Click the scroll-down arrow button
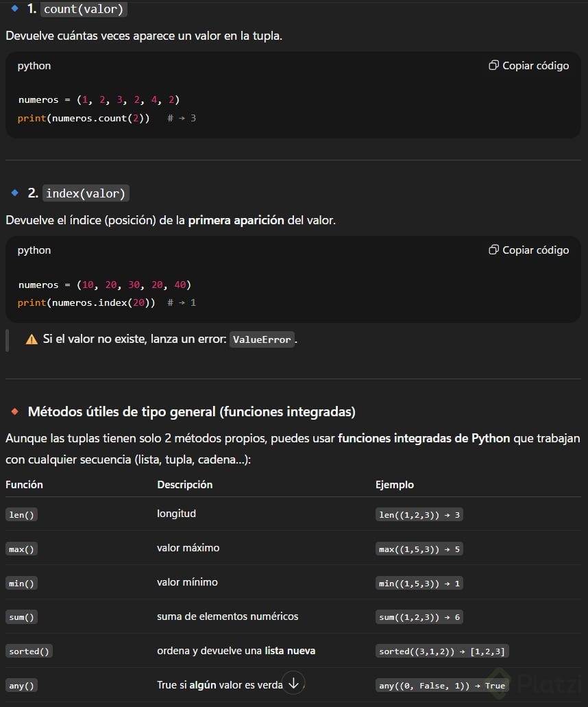Screen dimensions: 588x707 293,682
